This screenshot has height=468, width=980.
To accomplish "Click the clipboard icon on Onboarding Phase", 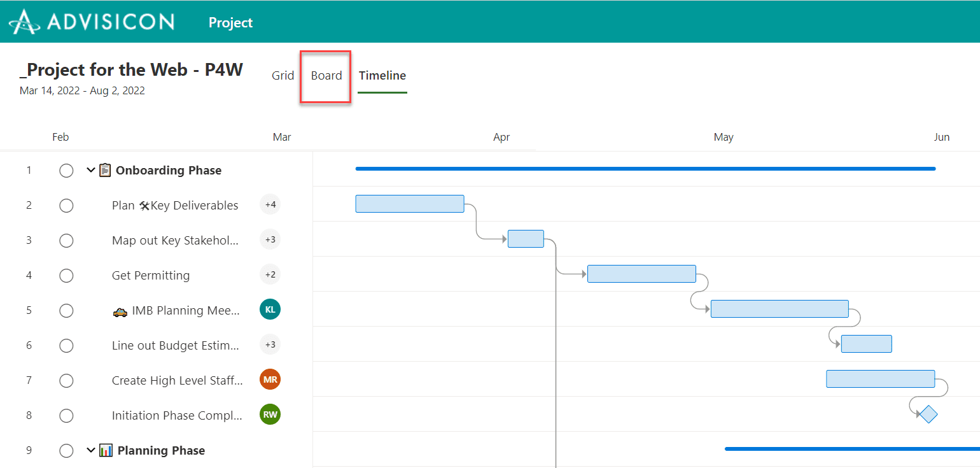I will (x=105, y=170).
